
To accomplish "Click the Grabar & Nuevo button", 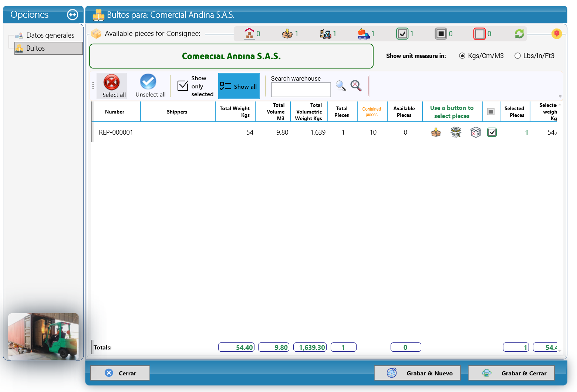I will 418,373.
